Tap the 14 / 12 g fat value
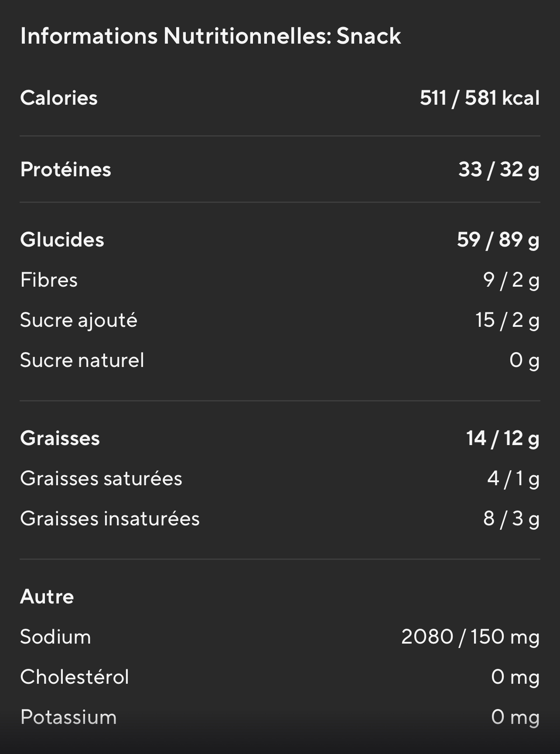560x754 pixels. (x=502, y=438)
